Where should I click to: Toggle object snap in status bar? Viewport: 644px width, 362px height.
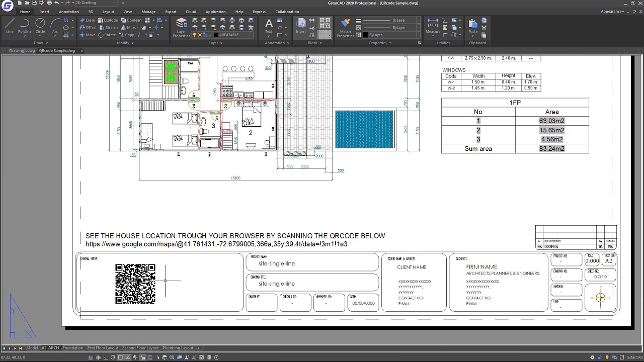click(120, 357)
